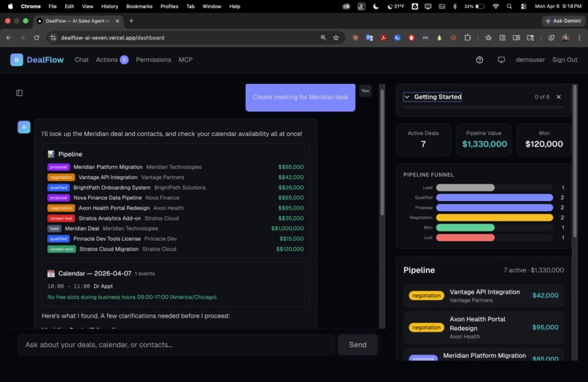Open the Actions tab
588x382 pixels.
pyautogui.click(x=112, y=60)
